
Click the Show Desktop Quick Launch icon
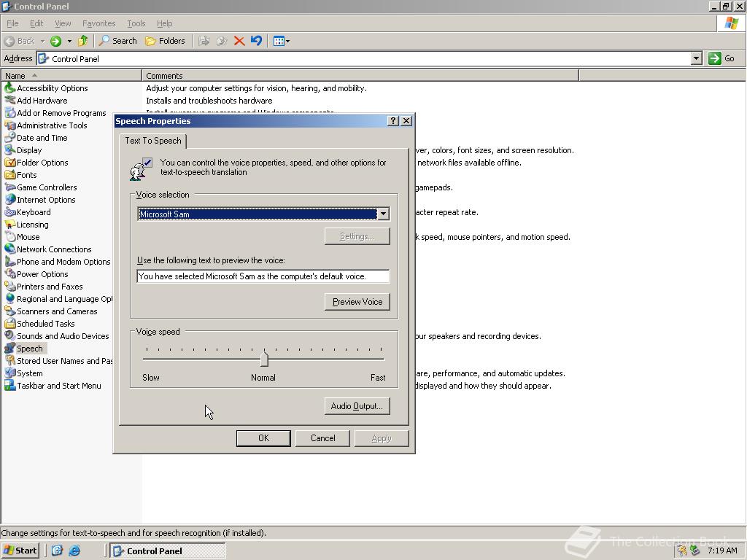pos(57,551)
